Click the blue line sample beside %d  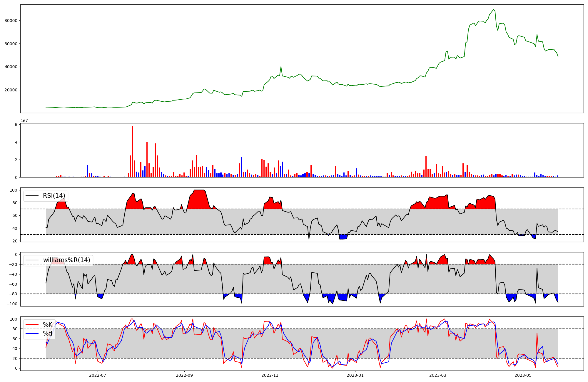[x=32, y=334]
